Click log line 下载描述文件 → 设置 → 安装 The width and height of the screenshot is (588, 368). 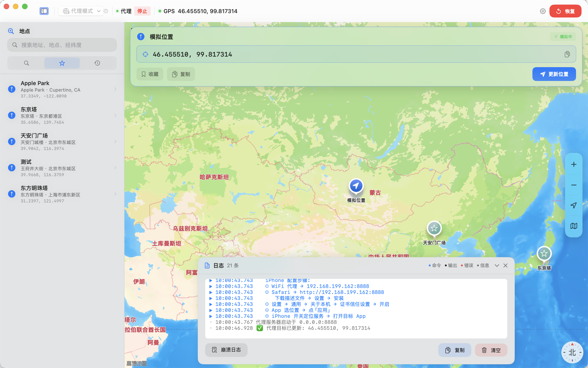277,298
